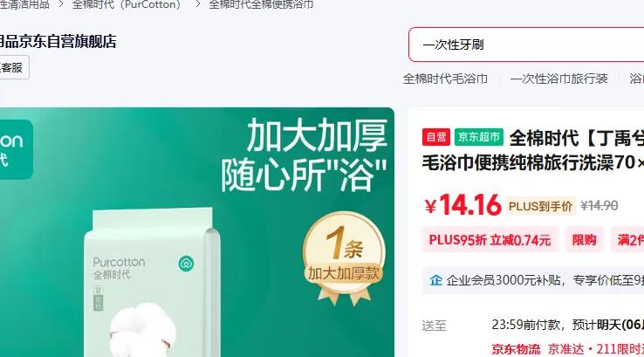Open the 全棉时代全棉便携浴巾 breadcrumb

[261, 4]
